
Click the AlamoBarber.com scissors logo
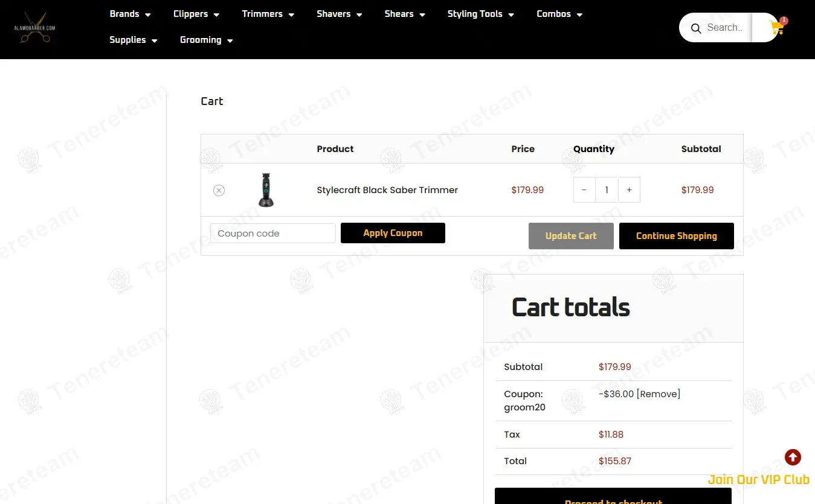click(x=34, y=28)
